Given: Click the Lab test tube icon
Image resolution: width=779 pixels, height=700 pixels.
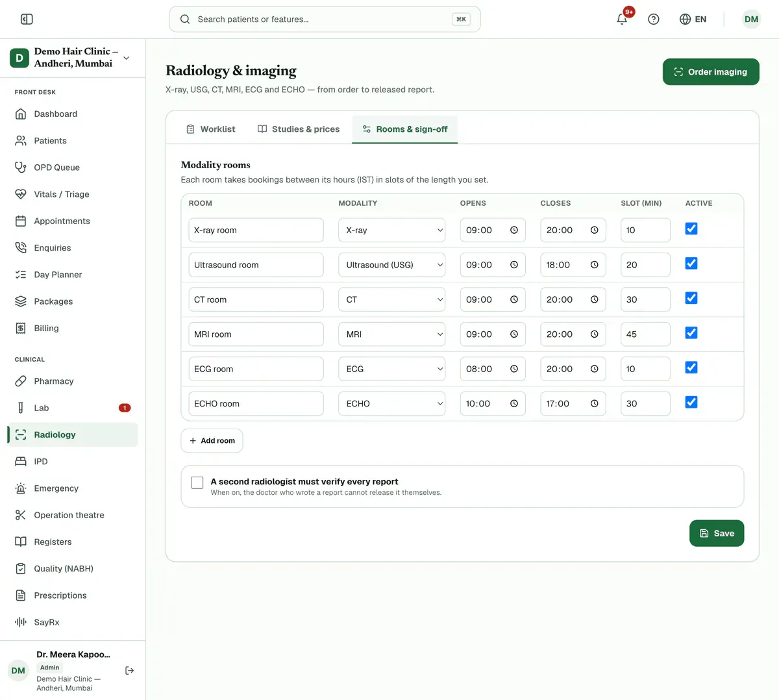Looking at the screenshot, I should pos(21,408).
